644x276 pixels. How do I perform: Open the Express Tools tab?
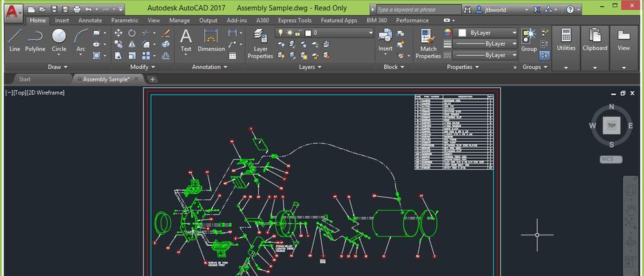tap(295, 20)
